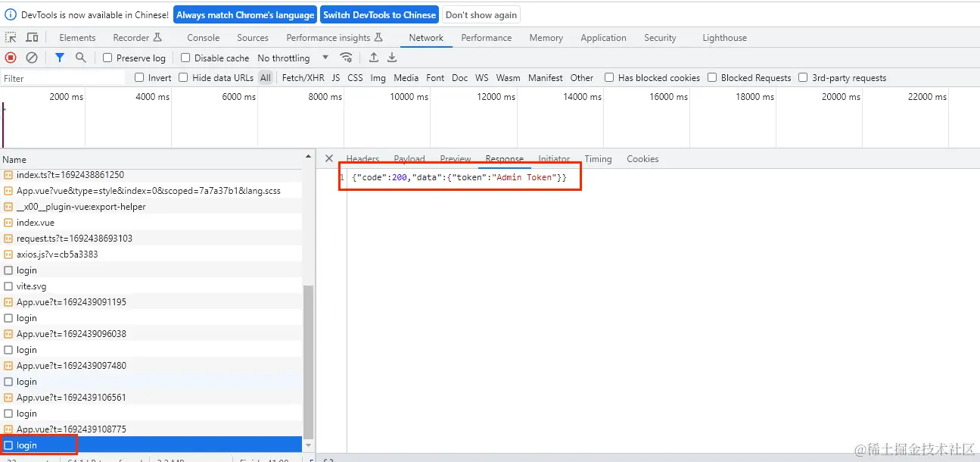Filter requests by All types

(x=266, y=77)
